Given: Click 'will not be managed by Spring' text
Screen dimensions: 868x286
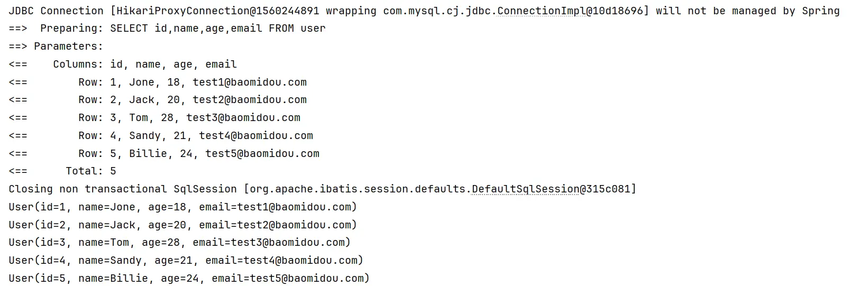Looking at the screenshot, I should coord(747,11).
